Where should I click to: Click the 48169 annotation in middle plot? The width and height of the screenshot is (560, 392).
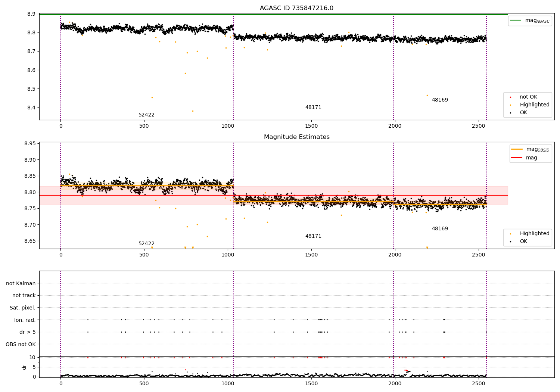tap(440, 229)
